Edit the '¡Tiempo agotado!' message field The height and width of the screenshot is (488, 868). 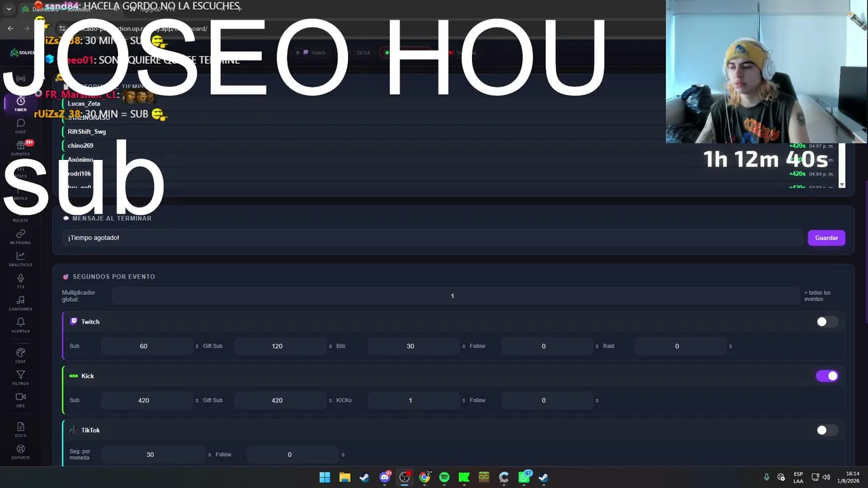433,238
